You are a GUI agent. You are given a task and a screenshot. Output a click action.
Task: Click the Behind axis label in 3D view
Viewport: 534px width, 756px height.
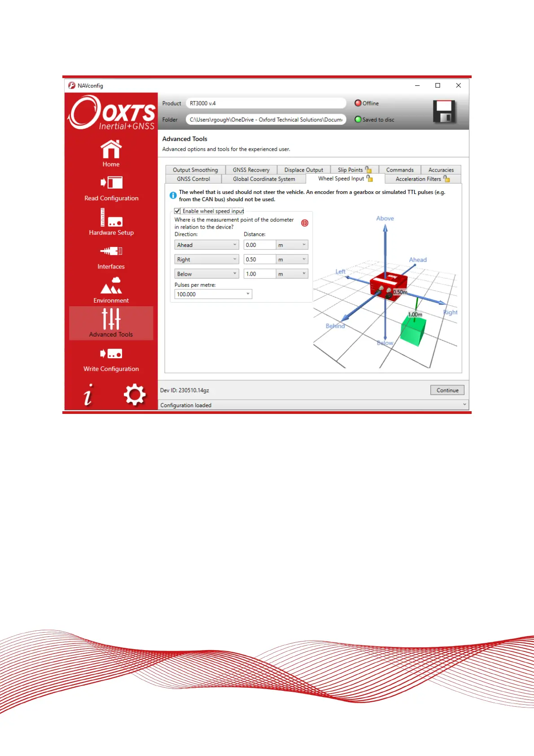tap(335, 326)
